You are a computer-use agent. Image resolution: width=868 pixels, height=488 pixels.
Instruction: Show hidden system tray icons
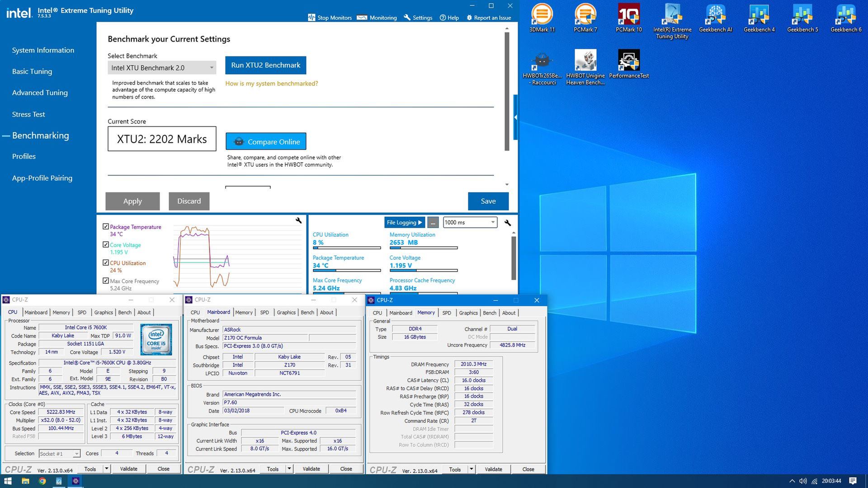click(x=792, y=481)
